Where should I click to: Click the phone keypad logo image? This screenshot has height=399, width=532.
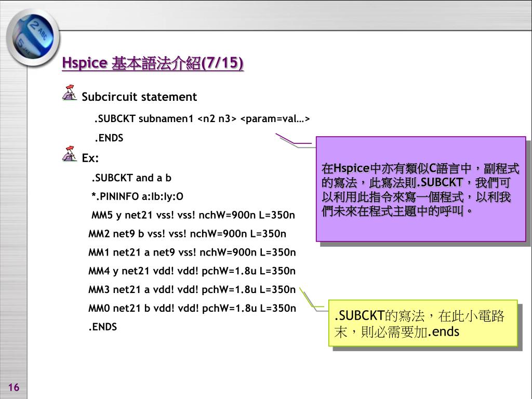point(33,37)
